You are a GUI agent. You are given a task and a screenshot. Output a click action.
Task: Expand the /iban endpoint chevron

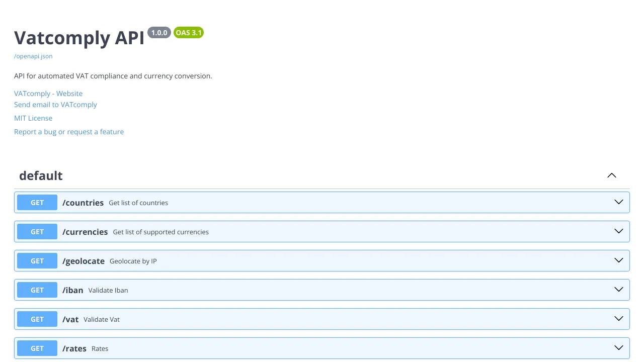[x=619, y=290]
